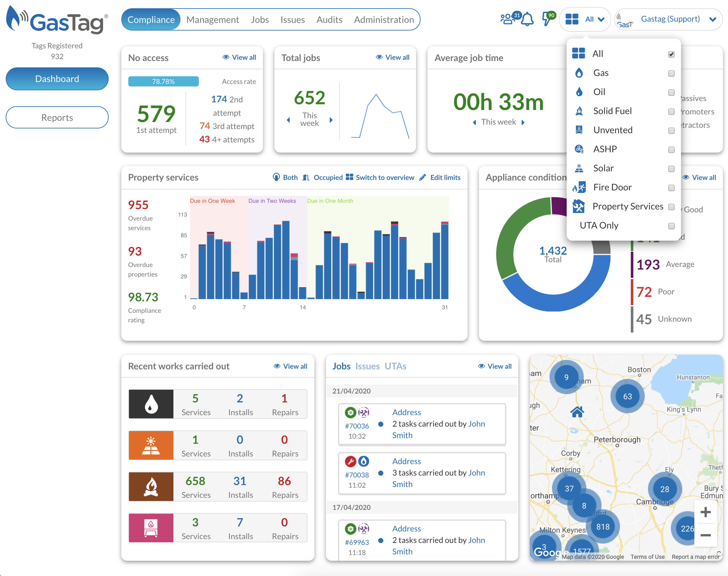
Task: Open the Issues navigation tab
Action: (x=293, y=20)
